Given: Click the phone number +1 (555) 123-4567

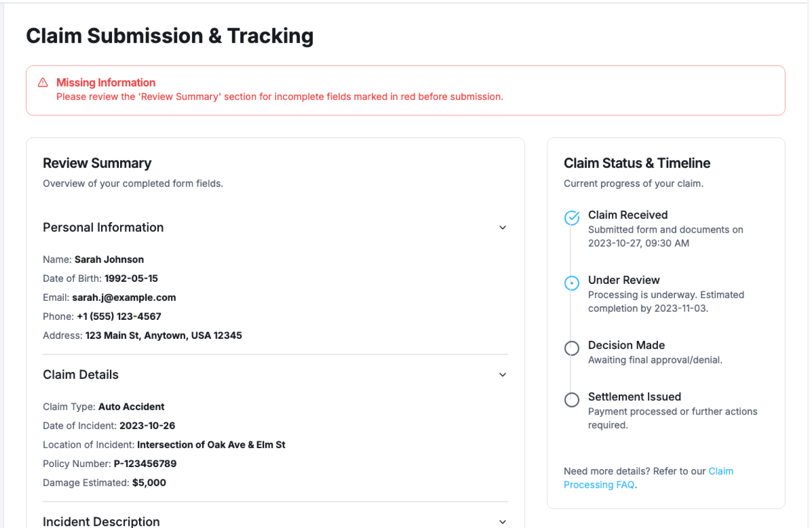Looking at the screenshot, I should point(119,316).
